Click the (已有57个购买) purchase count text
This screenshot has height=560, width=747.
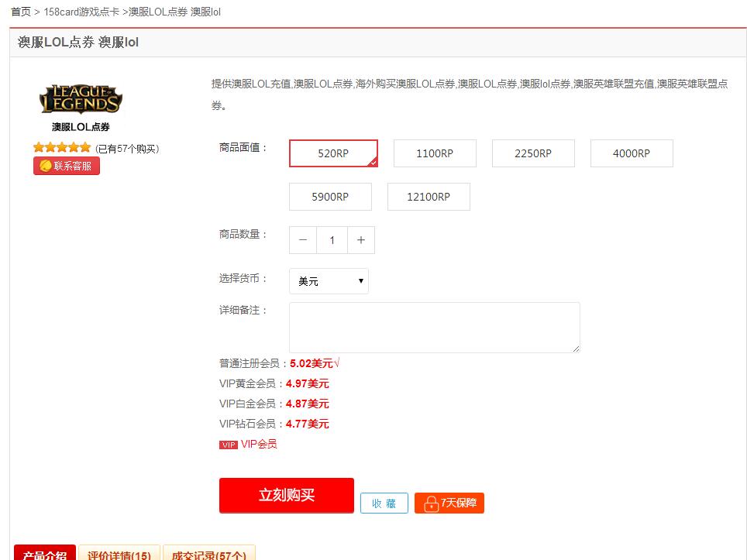click(x=127, y=149)
